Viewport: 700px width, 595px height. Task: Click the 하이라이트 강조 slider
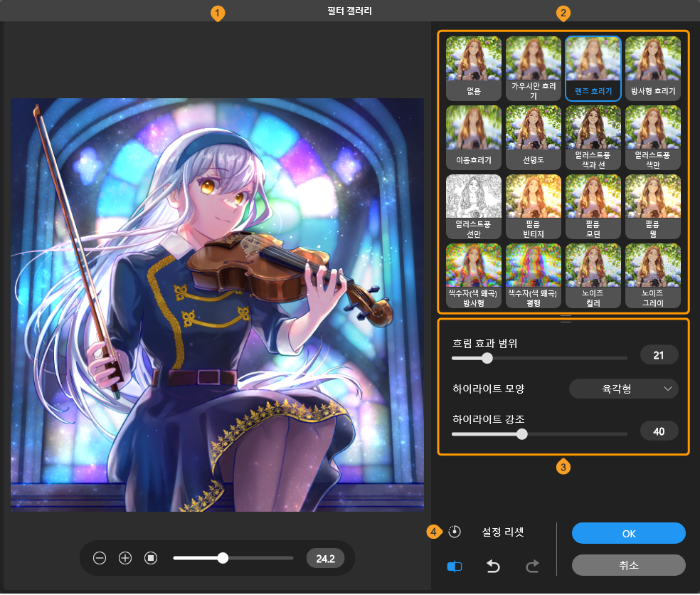539,433
